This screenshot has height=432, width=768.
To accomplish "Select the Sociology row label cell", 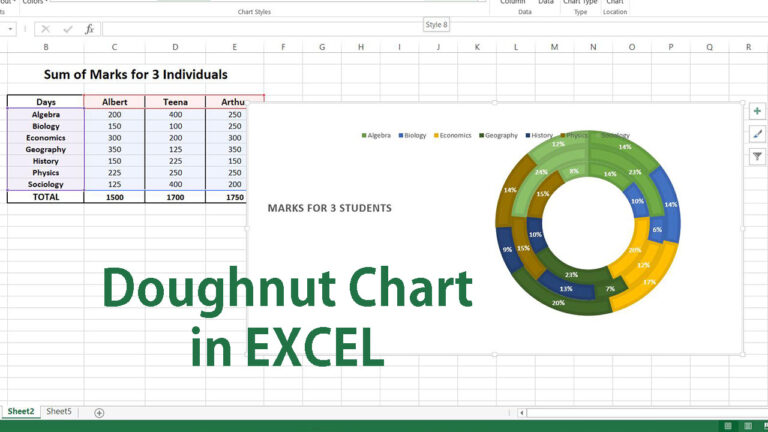I will pos(46,184).
